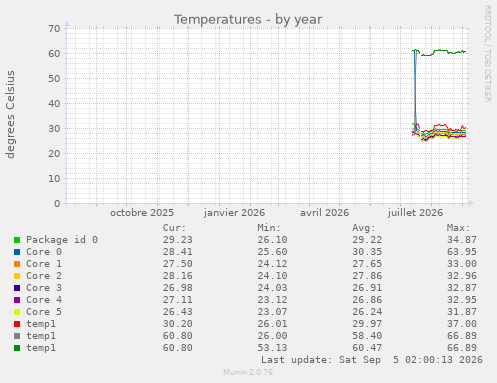Pick the lime Core 5 legend swatch
Viewport: 497px width, 383px height.
[17, 312]
